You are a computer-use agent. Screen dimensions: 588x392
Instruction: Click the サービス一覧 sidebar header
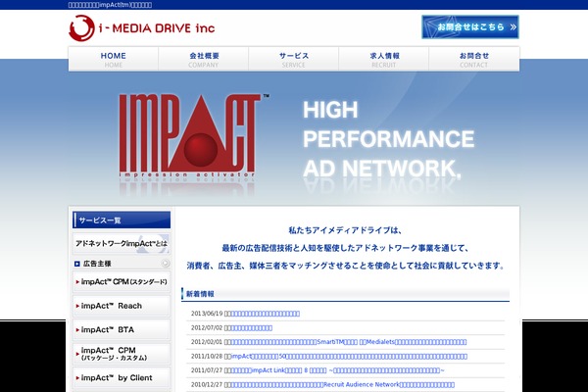click(x=122, y=220)
